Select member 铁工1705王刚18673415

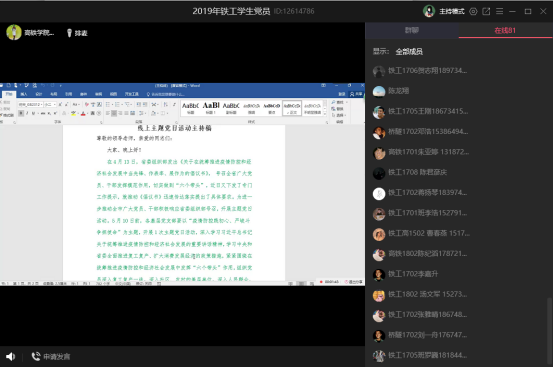[x=459, y=112]
